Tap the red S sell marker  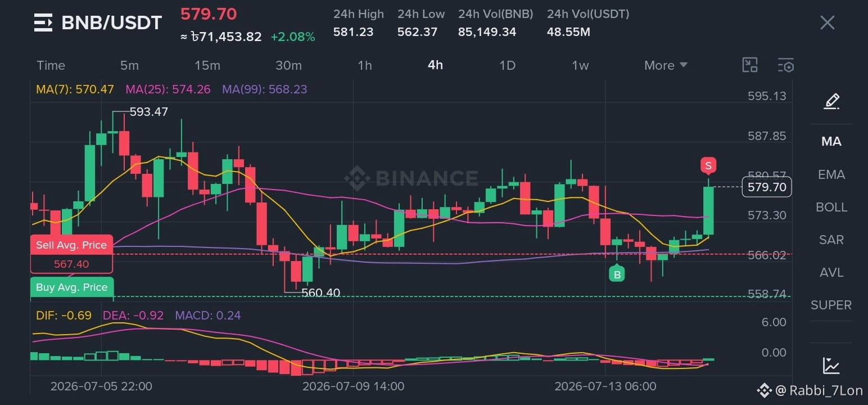tap(708, 166)
